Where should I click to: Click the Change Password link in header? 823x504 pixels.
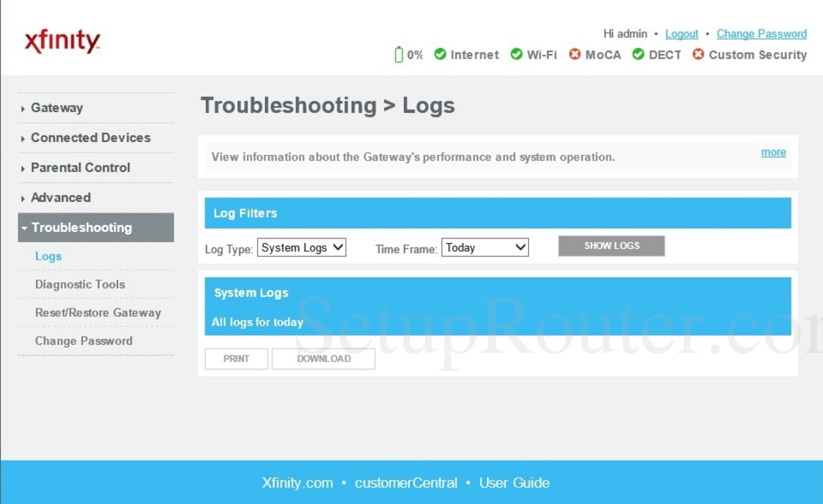762,34
